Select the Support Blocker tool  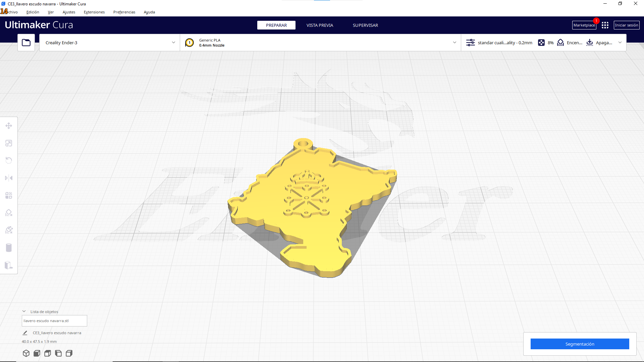tap(9, 213)
